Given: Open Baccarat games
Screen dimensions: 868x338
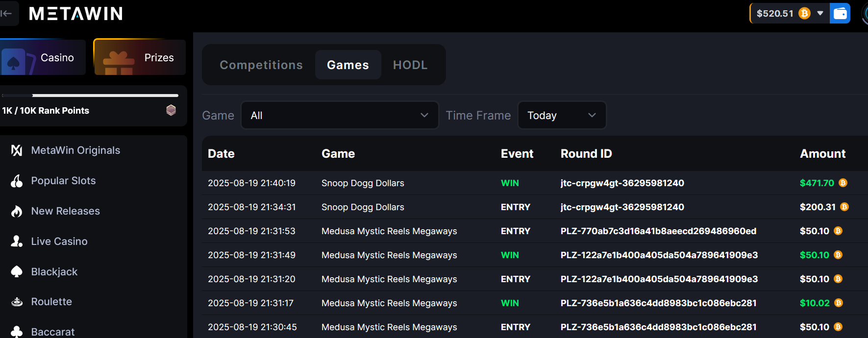Looking at the screenshot, I should (x=53, y=332).
